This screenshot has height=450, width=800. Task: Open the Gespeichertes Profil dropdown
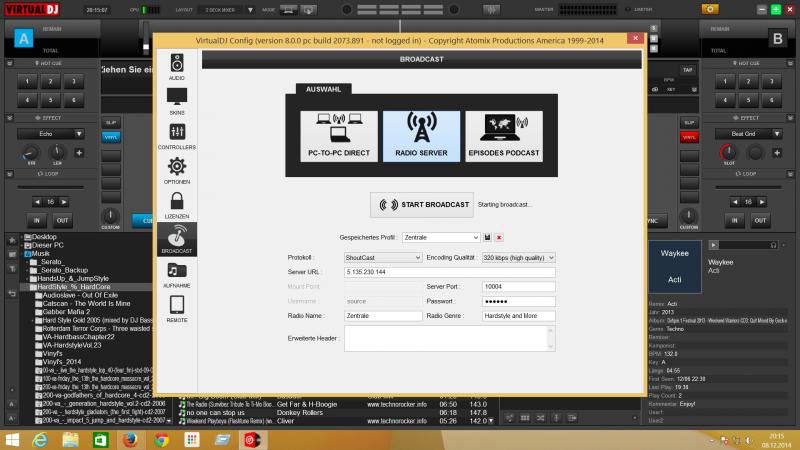point(441,237)
